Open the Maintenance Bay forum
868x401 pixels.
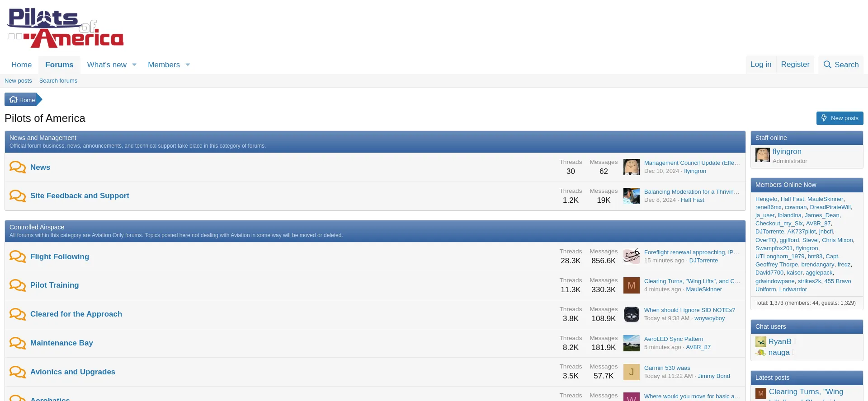(61, 343)
